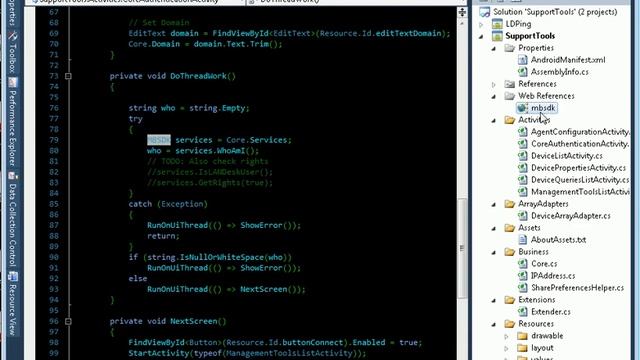Click the split-editor handle above the scrollbar
Viewport: 640px width, 360px height.
(x=462, y=12)
